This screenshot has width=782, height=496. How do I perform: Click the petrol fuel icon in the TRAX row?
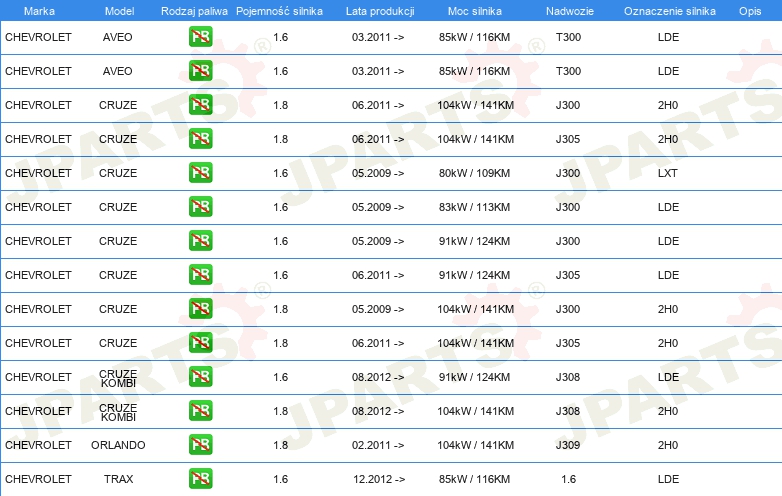point(200,479)
